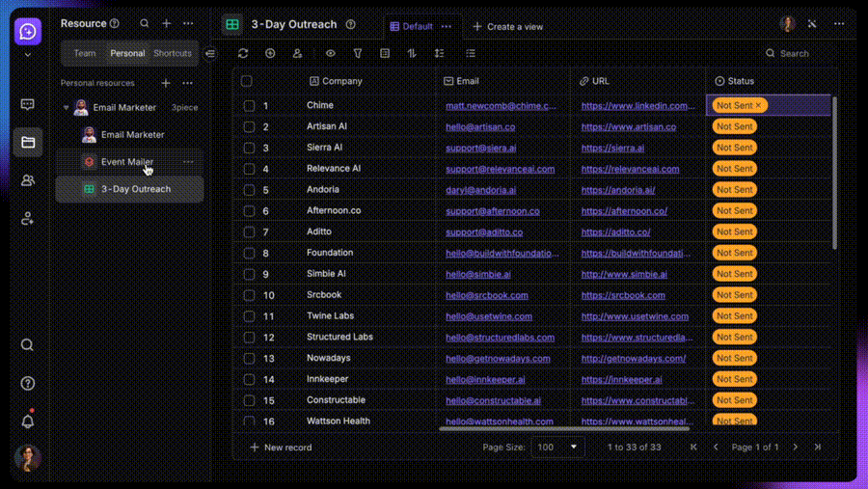Click the row height toolbar icon
The image size is (868, 489).
tap(439, 53)
